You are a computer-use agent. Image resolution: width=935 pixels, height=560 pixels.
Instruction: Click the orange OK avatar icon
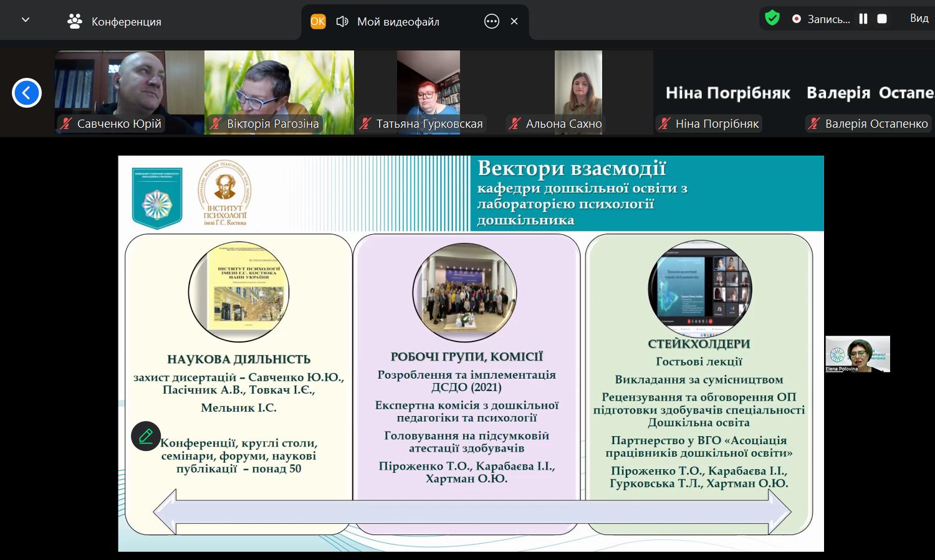coord(318,22)
